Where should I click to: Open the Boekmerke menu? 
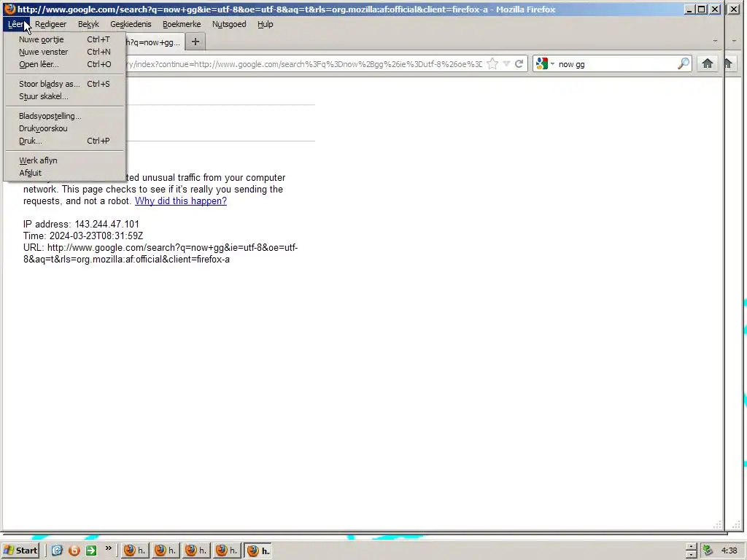click(182, 24)
